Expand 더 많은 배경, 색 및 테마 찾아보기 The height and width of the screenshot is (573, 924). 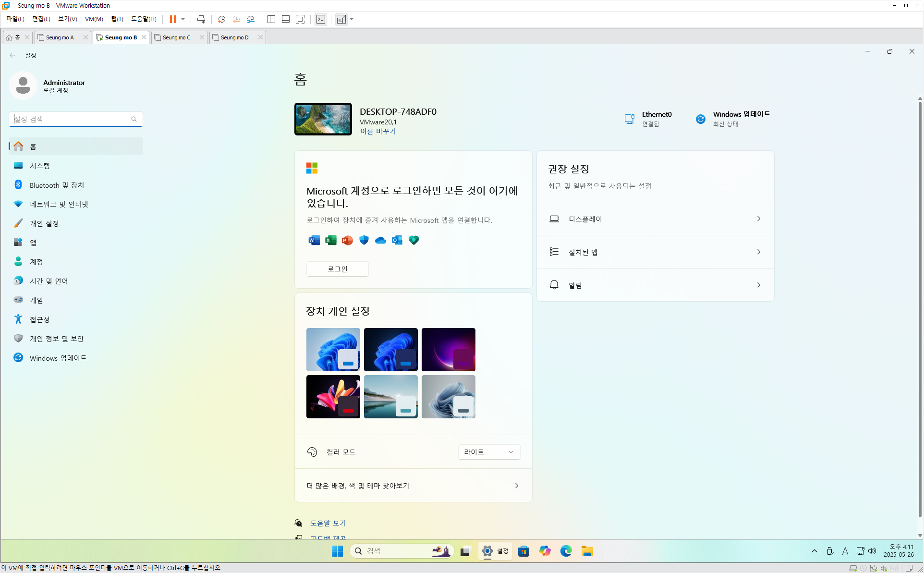point(413,486)
